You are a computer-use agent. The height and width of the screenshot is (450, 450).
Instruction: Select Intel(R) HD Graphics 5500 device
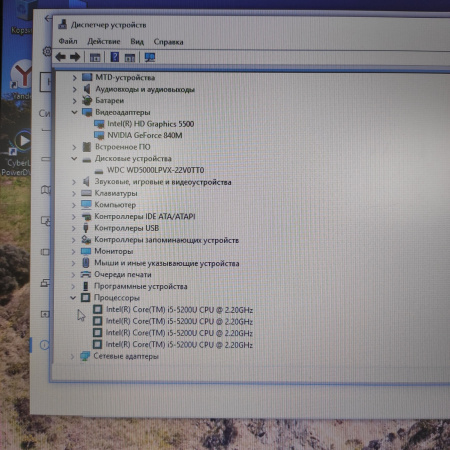(x=151, y=124)
